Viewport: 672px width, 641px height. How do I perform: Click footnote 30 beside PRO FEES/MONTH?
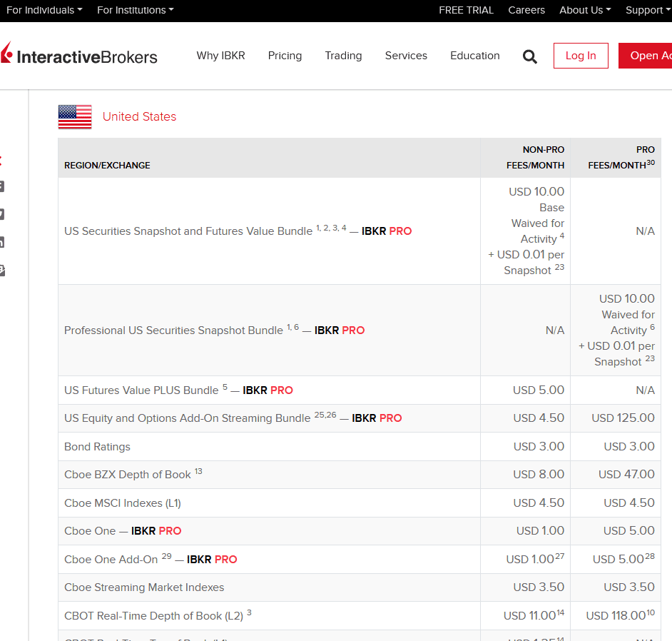[651, 163]
